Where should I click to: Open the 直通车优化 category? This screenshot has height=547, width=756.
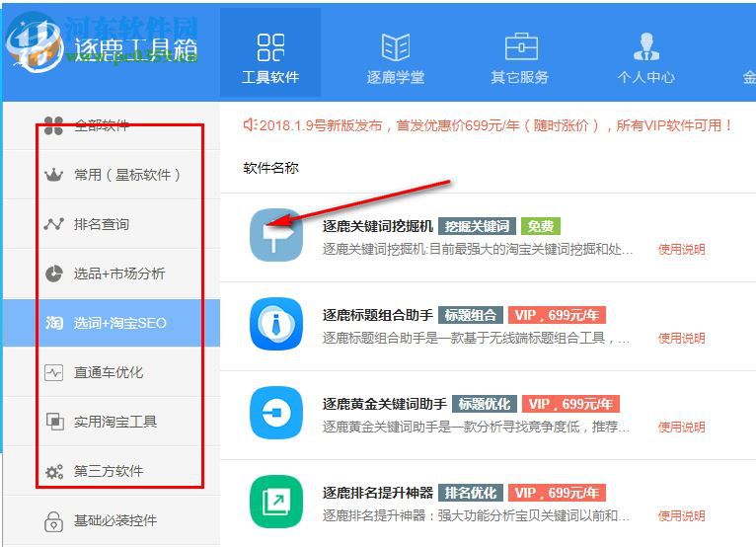pyautogui.click(x=112, y=372)
